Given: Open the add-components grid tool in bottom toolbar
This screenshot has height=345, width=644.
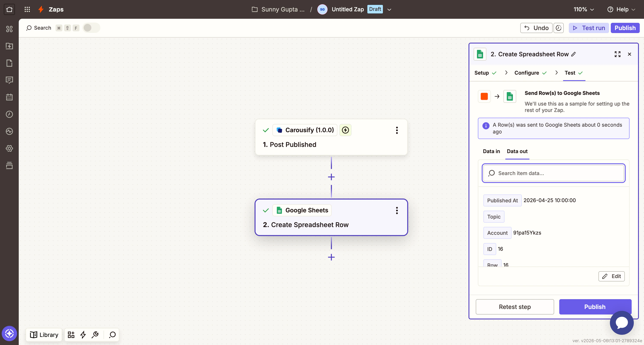Looking at the screenshot, I should 71,335.
